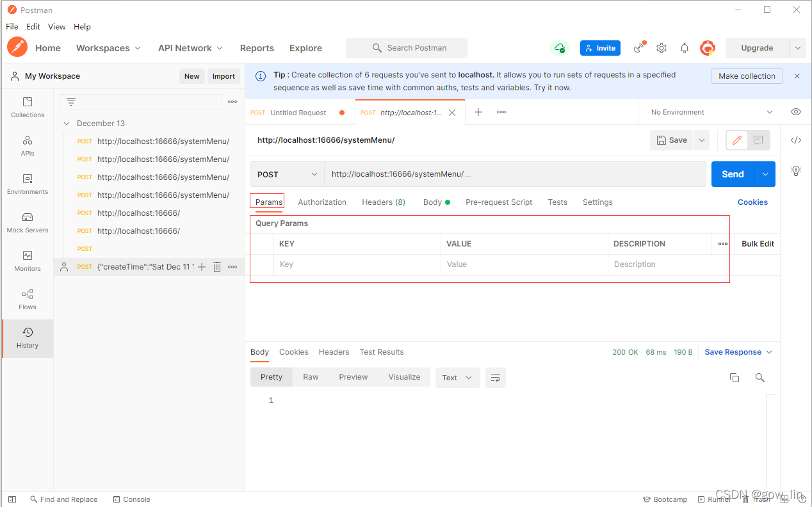Collapse the December 13 history group

[x=67, y=124]
